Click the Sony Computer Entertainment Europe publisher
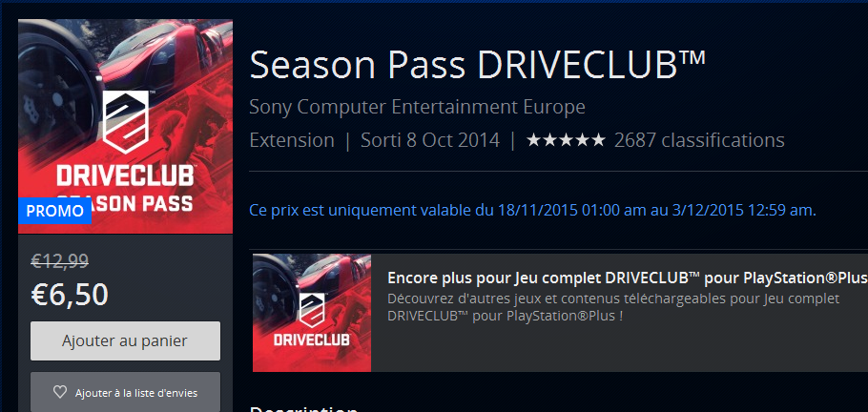The width and height of the screenshot is (868, 412). (417, 107)
